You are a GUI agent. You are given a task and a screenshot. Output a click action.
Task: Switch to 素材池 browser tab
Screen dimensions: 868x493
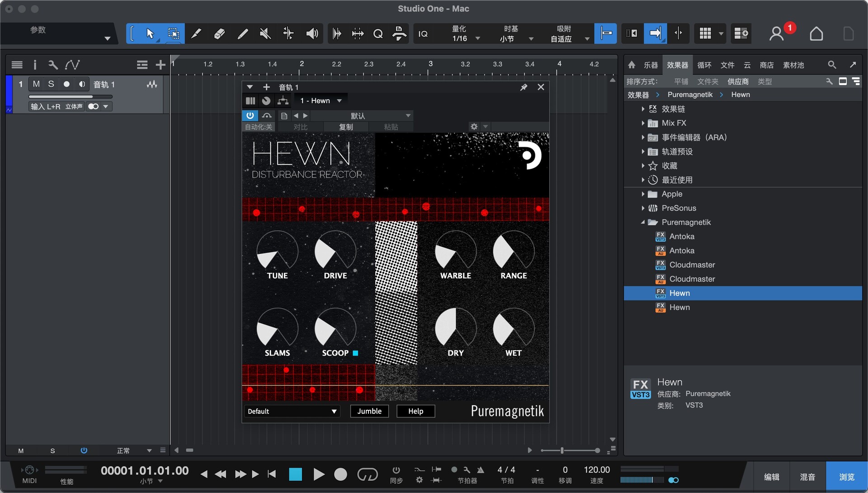coord(793,65)
